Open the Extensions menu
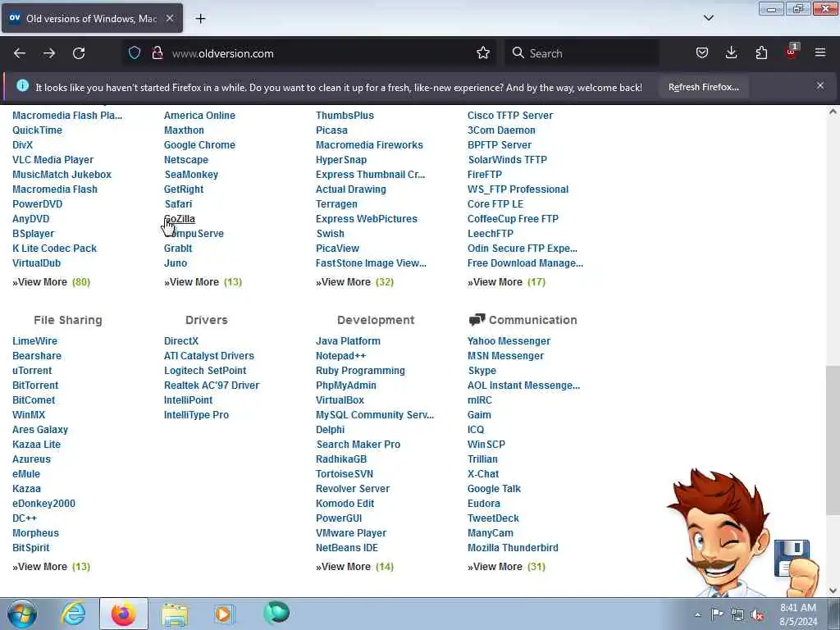840x630 pixels. tap(761, 53)
